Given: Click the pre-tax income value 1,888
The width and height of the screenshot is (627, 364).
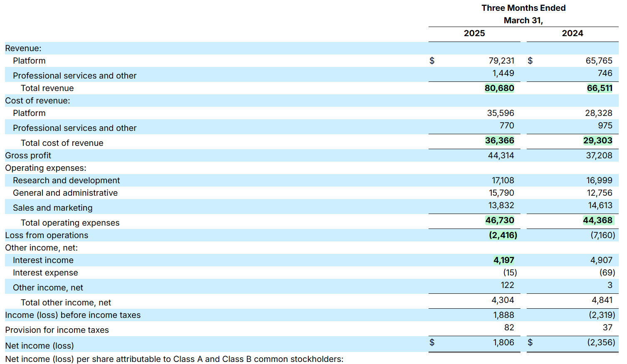Looking at the screenshot, I should (x=504, y=315).
